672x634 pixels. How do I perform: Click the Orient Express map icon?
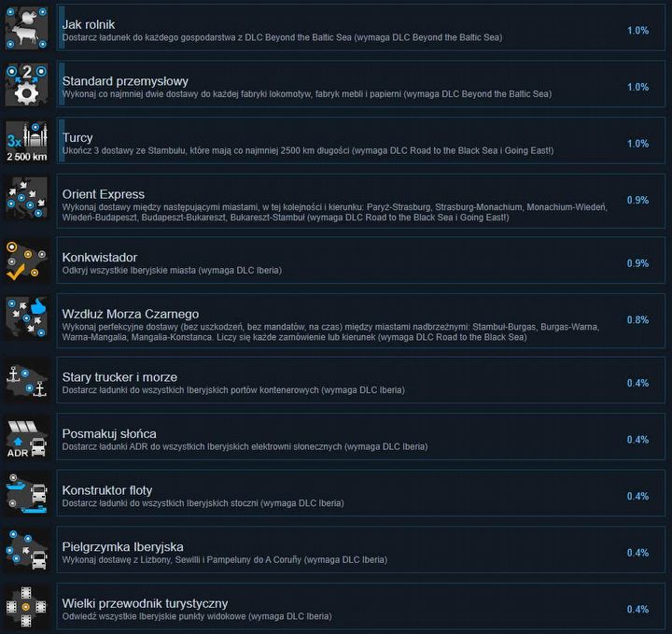coord(26,198)
